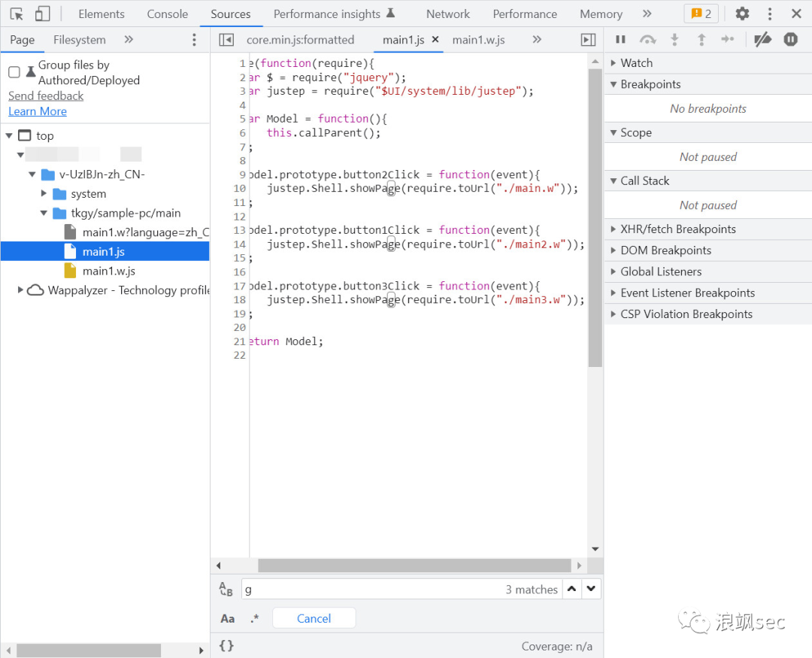Image resolution: width=812 pixels, height=658 pixels.
Task: Expand Event Listener Breakpoints section
Action: coord(708,293)
